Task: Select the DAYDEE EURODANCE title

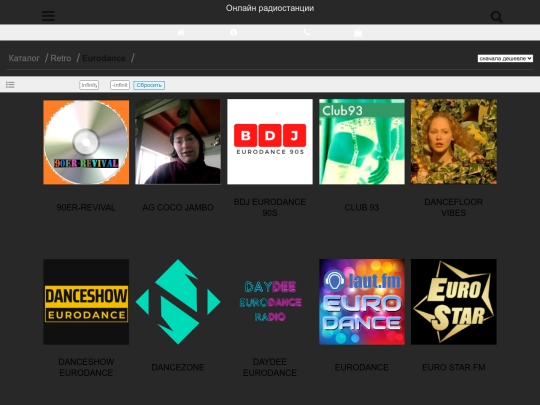Action: [270, 367]
